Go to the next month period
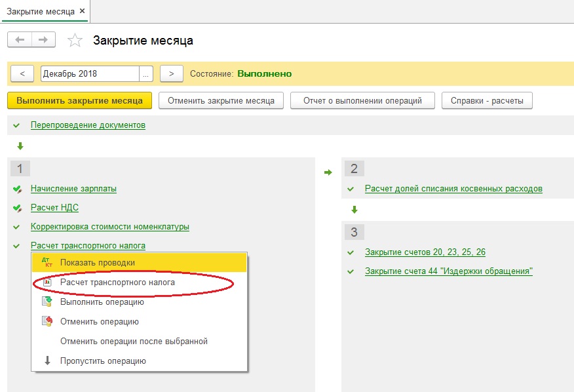 171,74
